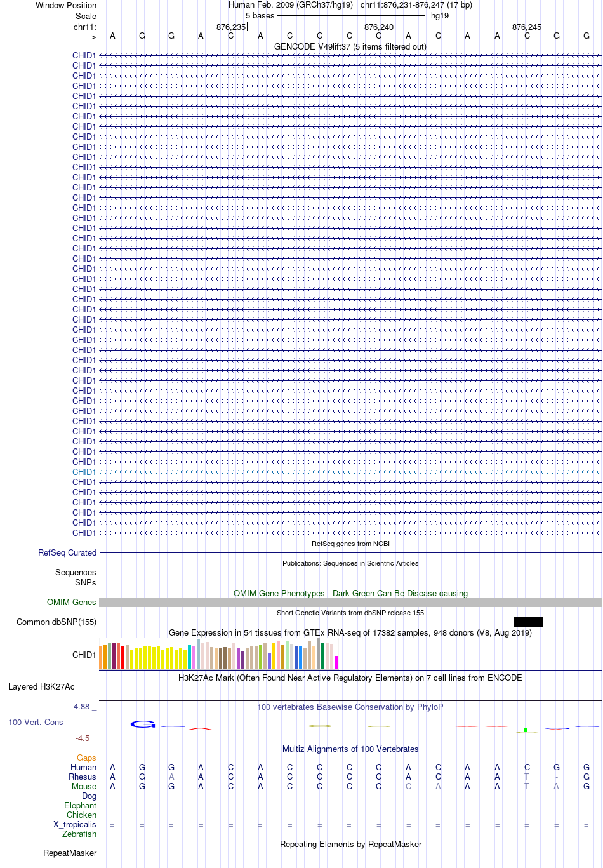Click the 100 Vert. Cons track label

click(x=36, y=722)
